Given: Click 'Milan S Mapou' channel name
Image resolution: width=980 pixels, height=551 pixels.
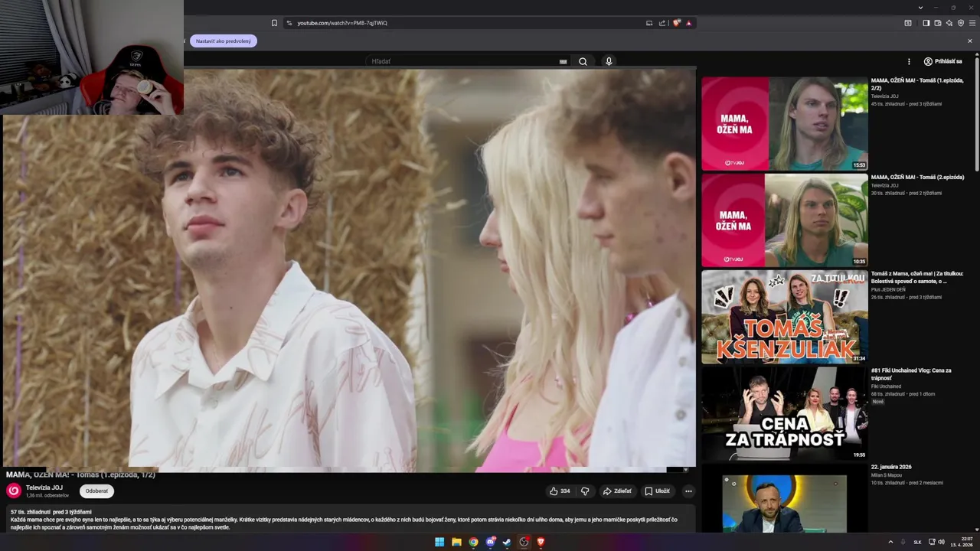Looking at the screenshot, I should click(887, 475).
